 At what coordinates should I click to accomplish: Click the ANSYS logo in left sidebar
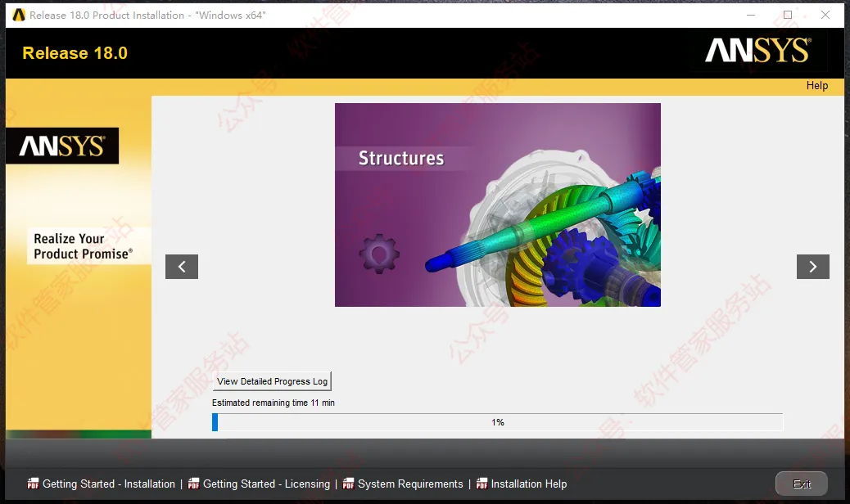(x=62, y=146)
